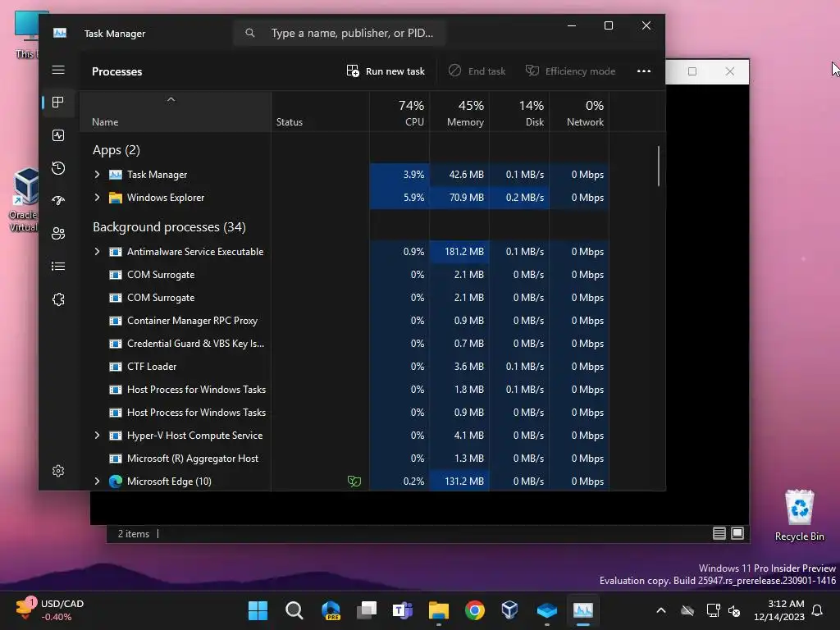Open the Details sidebar icon
840x630 pixels.
click(58, 267)
